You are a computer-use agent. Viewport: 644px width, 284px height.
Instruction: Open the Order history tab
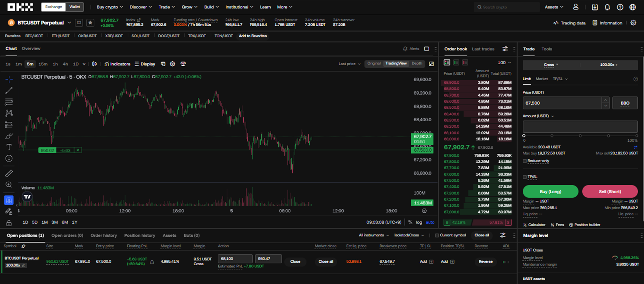pyautogui.click(x=104, y=235)
